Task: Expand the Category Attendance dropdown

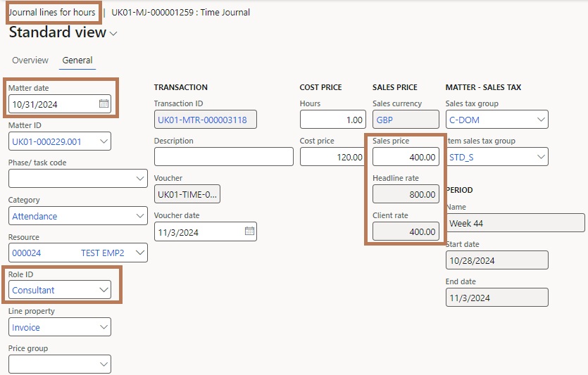Action: tap(140, 216)
